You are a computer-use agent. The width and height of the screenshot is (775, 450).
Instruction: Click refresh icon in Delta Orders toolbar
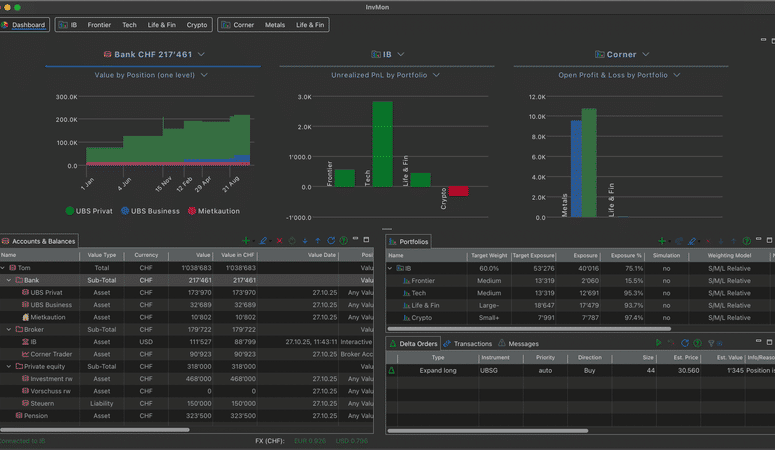pos(685,343)
